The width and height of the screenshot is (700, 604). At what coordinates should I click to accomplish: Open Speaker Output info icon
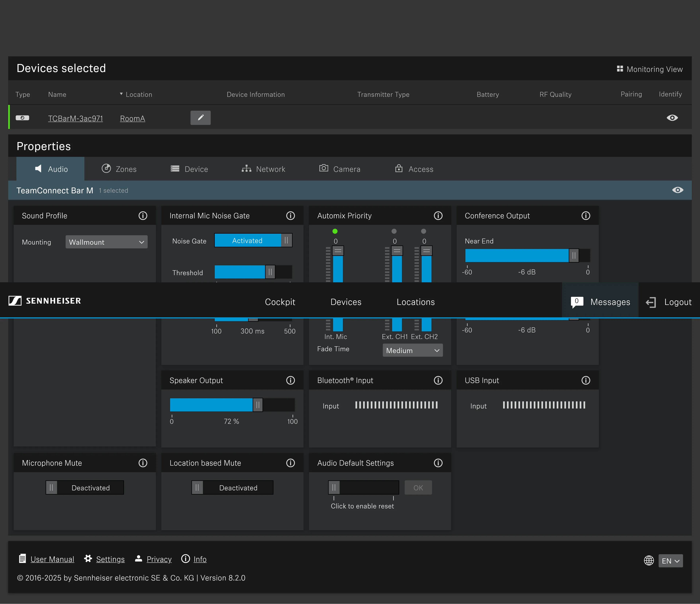291,380
